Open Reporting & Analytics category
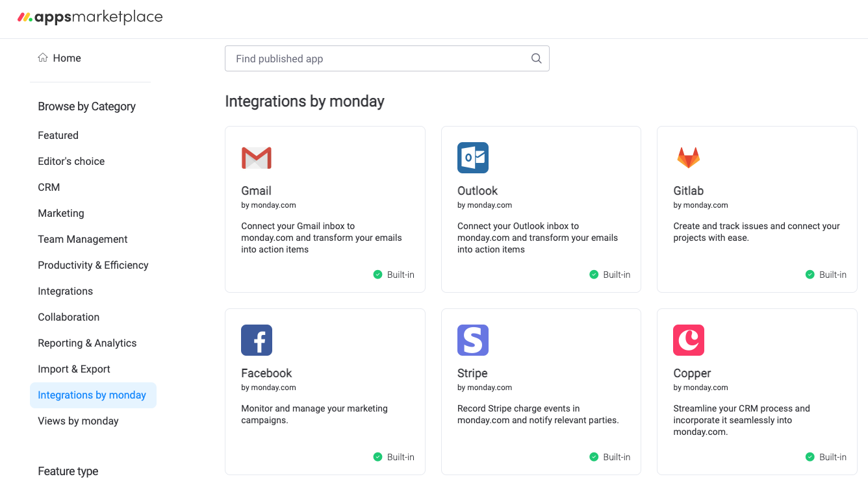Viewport: 868px width, 481px height. pos(87,343)
